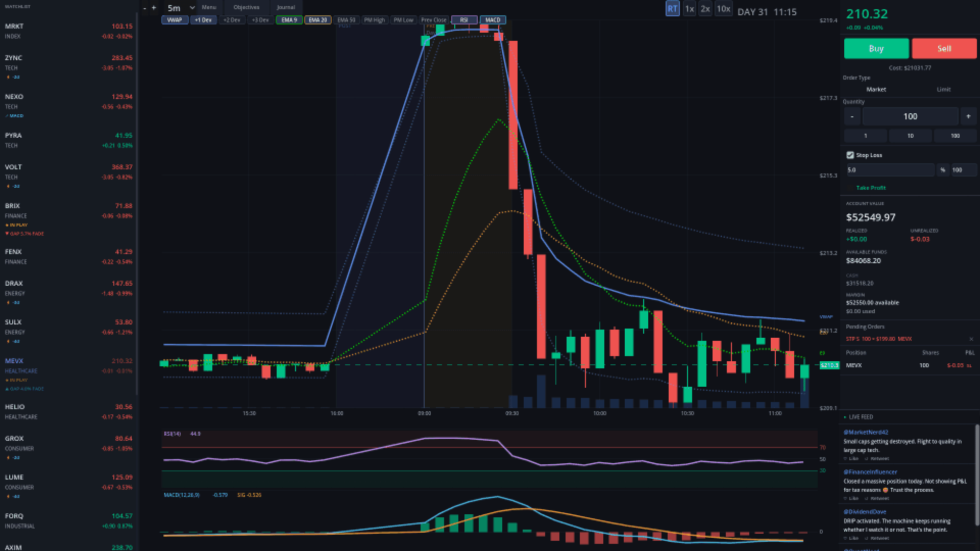Image resolution: width=980 pixels, height=551 pixels.
Task: Set quantity preset to 10
Action: (910, 136)
